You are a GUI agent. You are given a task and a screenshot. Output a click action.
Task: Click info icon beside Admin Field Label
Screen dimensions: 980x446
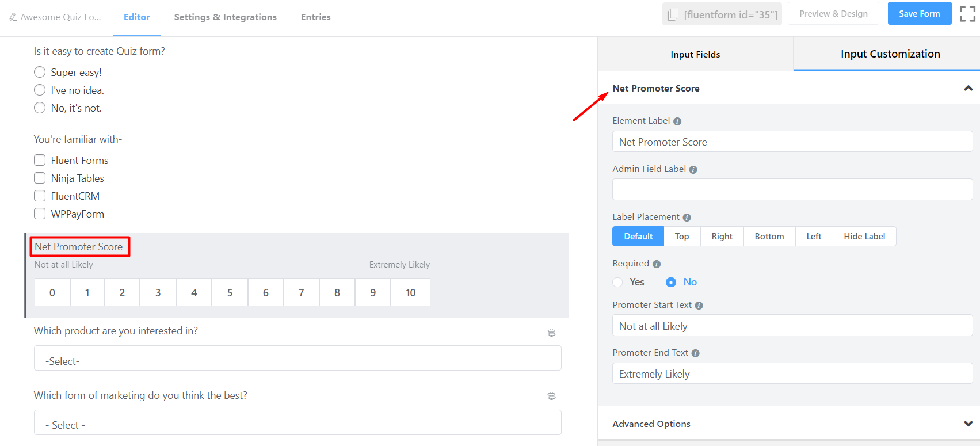[x=693, y=170]
